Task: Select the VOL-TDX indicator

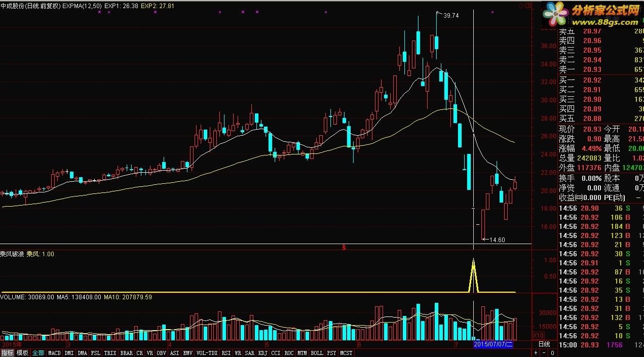Action: click(x=207, y=353)
